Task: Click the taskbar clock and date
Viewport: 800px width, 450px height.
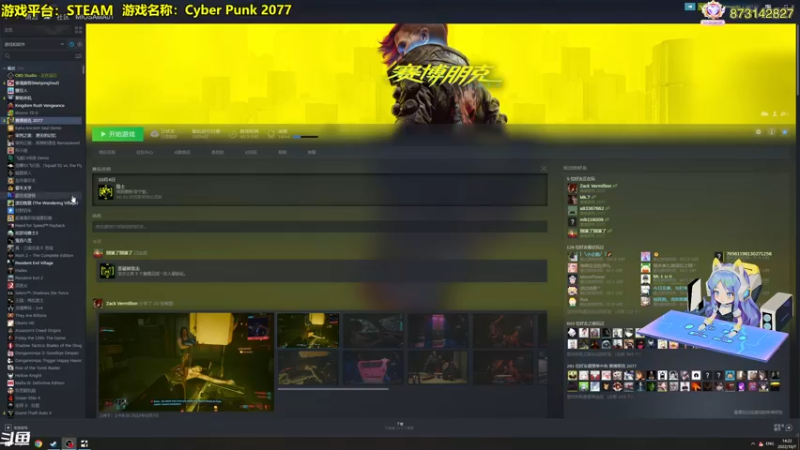Action: [787, 443]
